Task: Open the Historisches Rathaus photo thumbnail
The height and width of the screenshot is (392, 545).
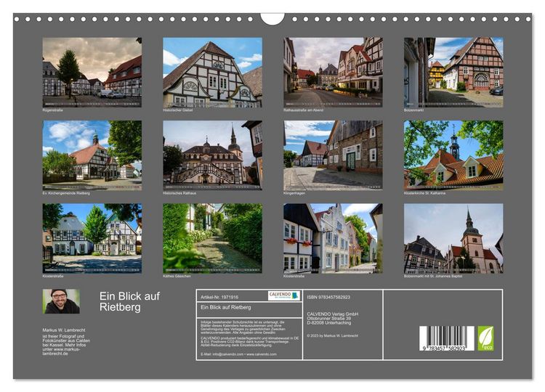Action: 212,155
